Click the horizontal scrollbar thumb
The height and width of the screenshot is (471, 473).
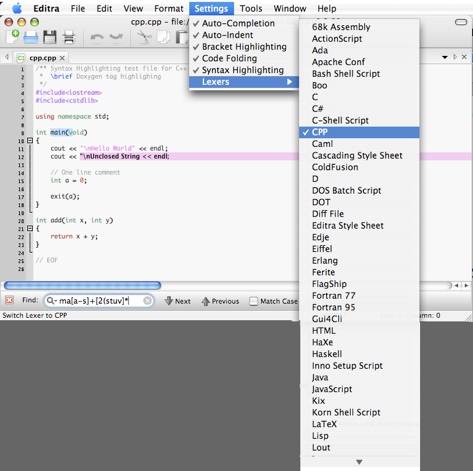click(x=82, y=285)
